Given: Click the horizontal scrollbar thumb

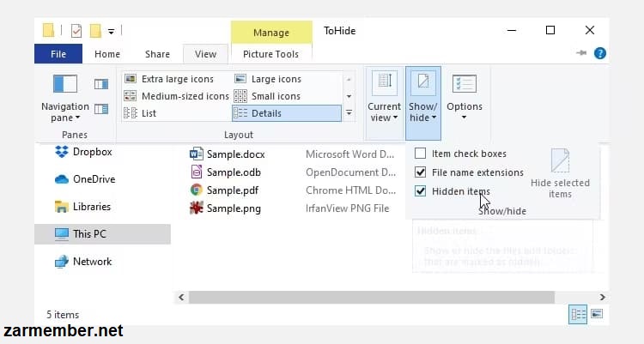Looking at the screenshot, I should pos(372,297).
